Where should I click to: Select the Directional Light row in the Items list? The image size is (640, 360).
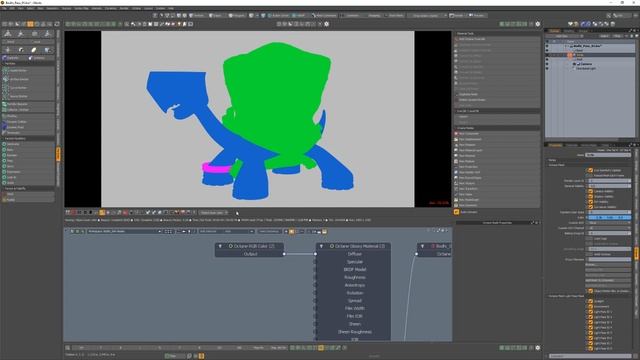tap(586, 69)
